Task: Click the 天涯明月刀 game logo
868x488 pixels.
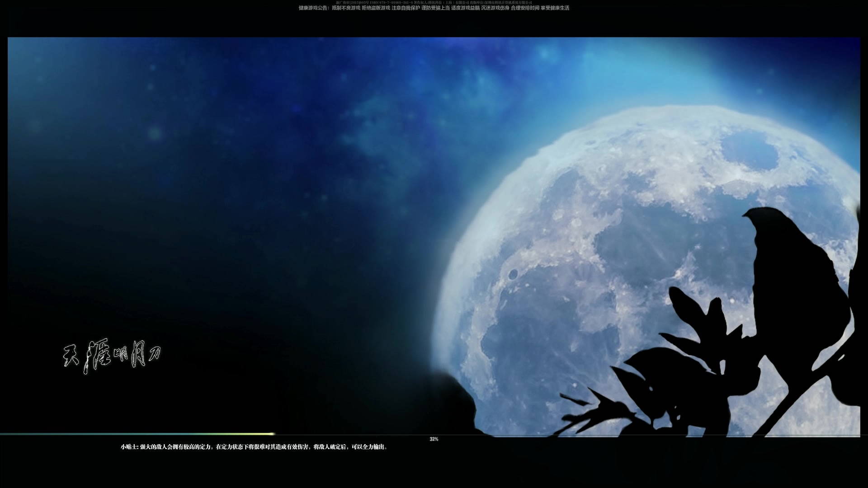Action: 112,357
